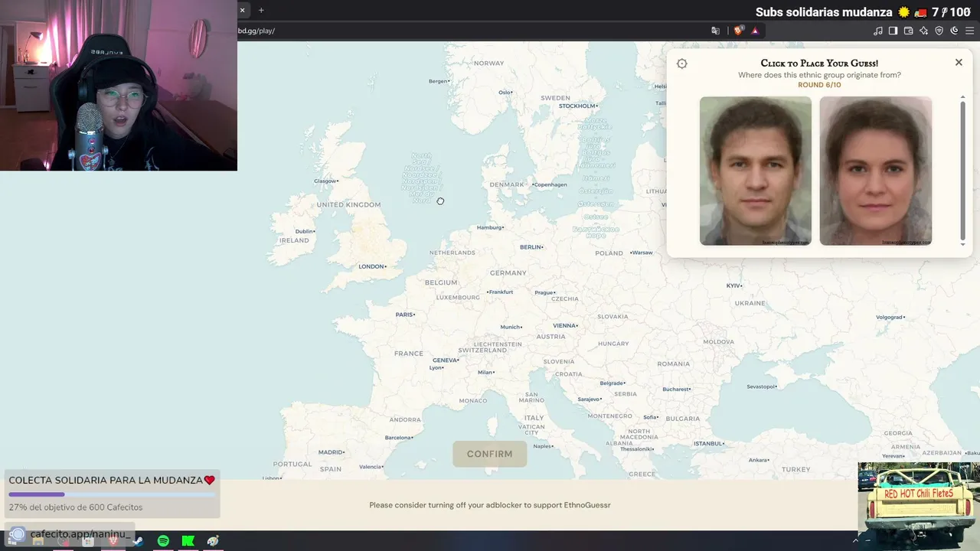This screenshot has width=980, height=551.
Task: Open Spotify from the taskbar
Action: tap(163, 541)
